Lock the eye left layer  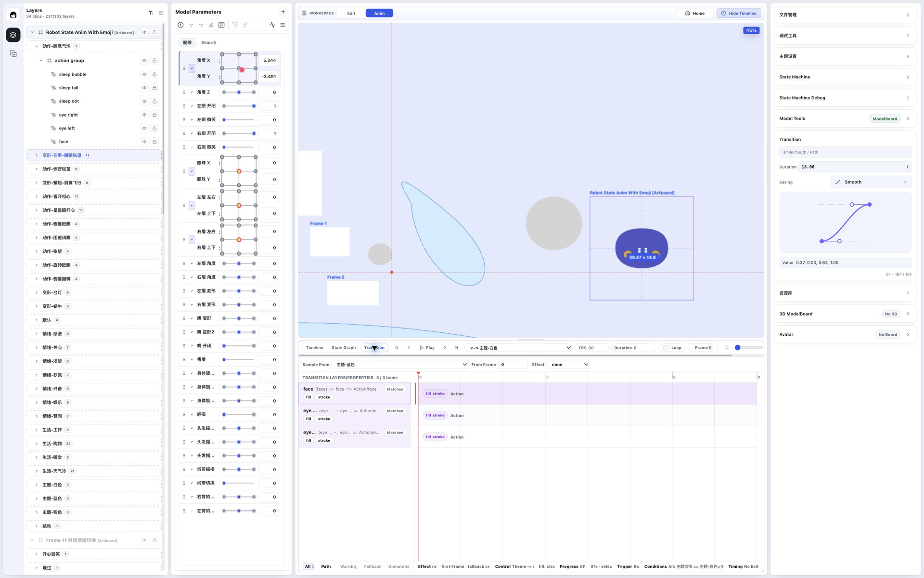pos(154,129)
